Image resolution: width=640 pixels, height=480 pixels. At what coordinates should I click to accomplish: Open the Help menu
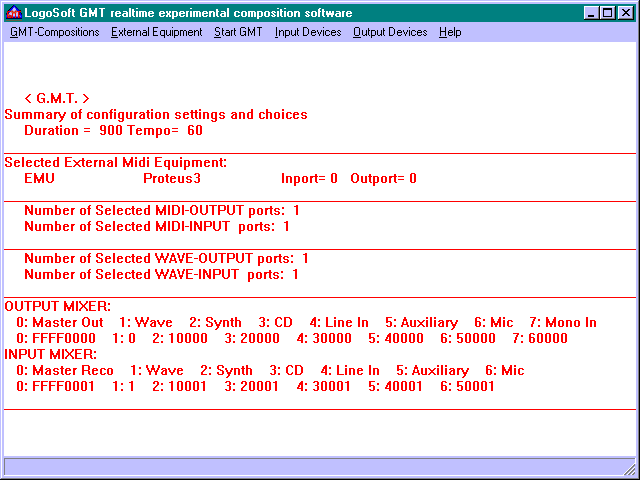(450, 32)
